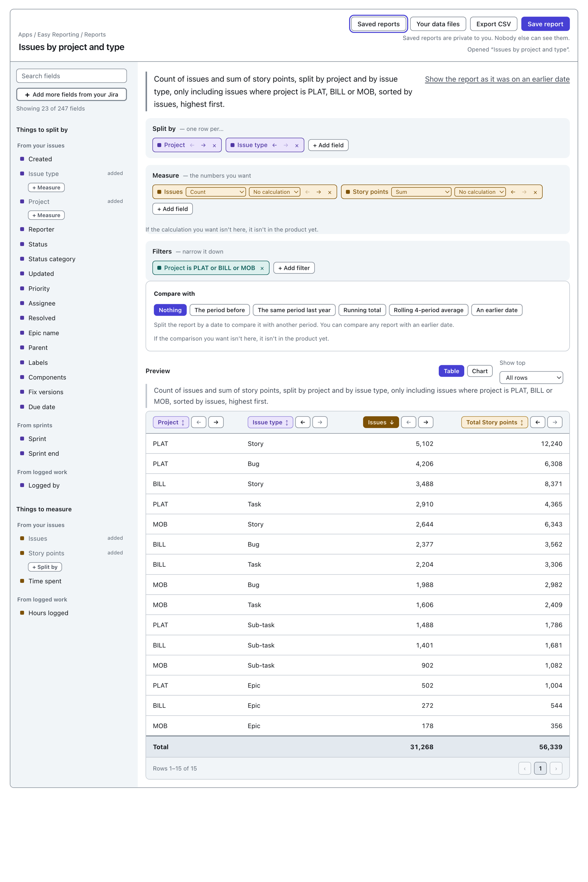Open Show the report on earlier date link
The width and height of the screenshot is (588, 882).
pyautogui.click(x=497, y=79)
